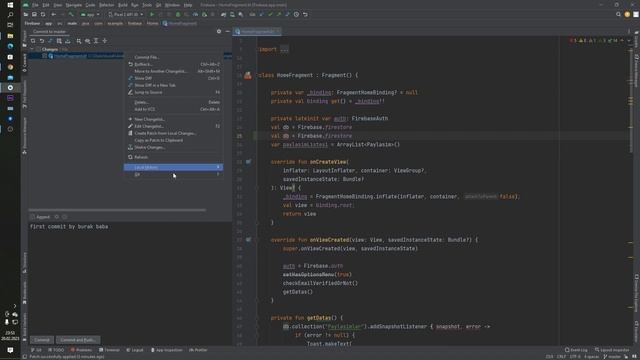Choose New Changelist... from context menu
This screenshot has width=640, height=360.
tap(173, 119)
